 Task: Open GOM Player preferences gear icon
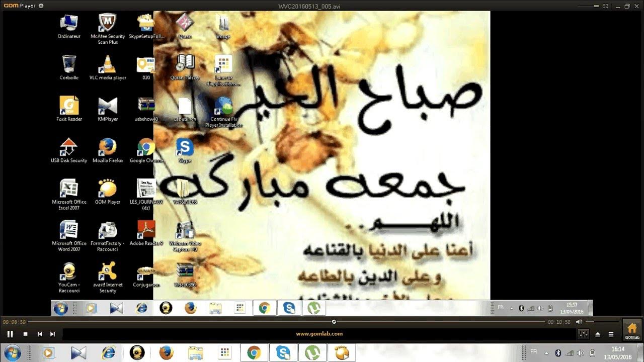coord(41,6)
